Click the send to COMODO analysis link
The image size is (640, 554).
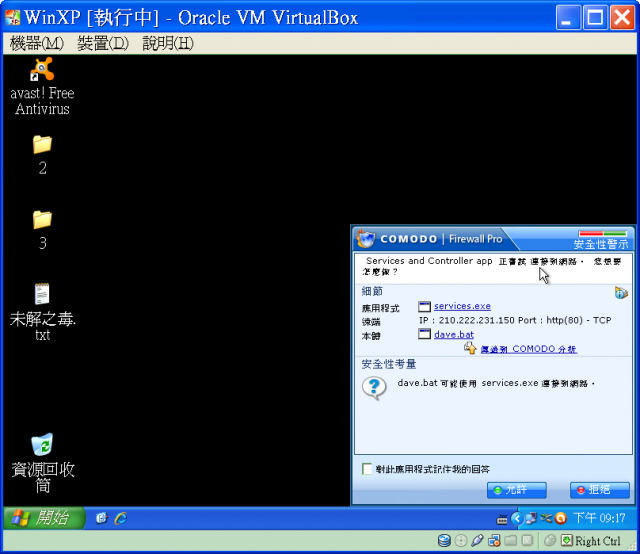529,349
